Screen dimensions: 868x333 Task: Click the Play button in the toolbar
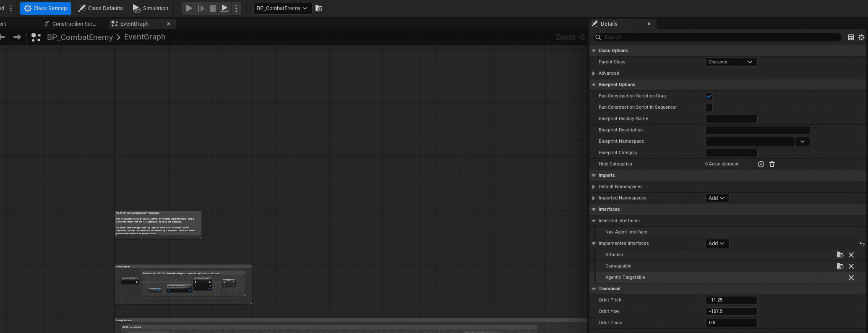tap(189, 8)
